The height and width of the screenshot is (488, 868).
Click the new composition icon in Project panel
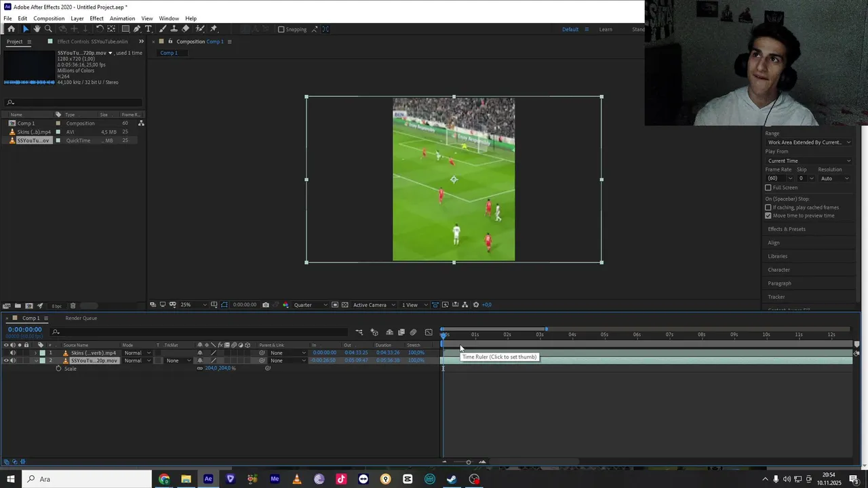pos(29,306)
